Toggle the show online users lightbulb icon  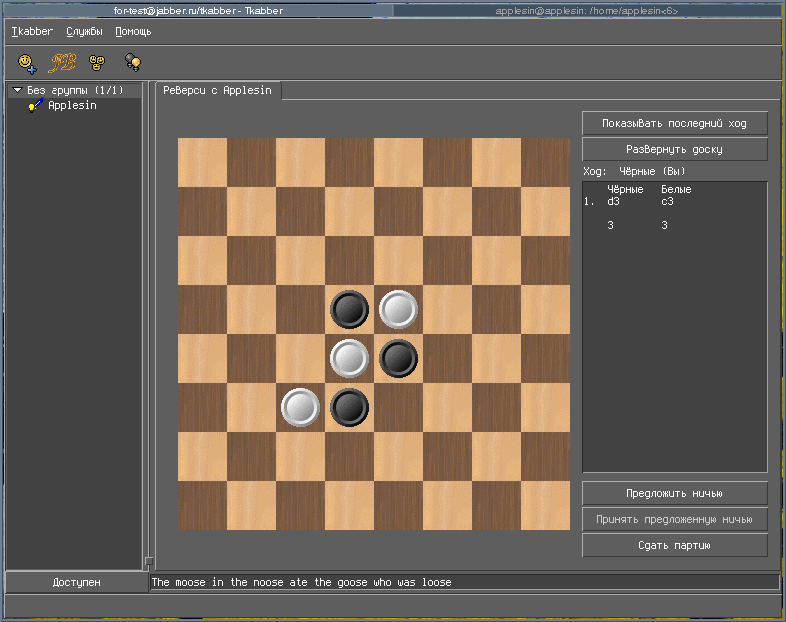tap(131, 63)
